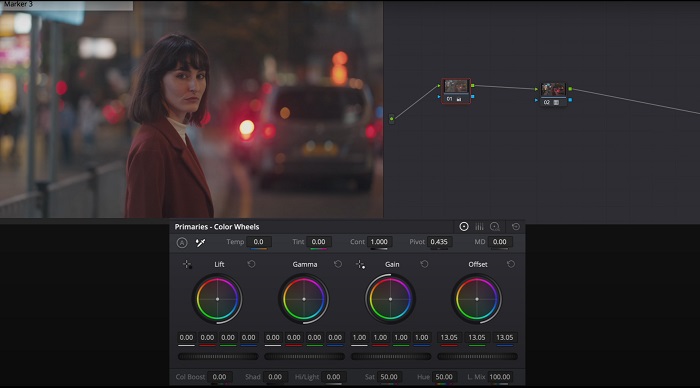Image resolution: width=700 pixels, height=388 pixels.
Task: Click Gamma blue channel value
Action: [335, 338]
